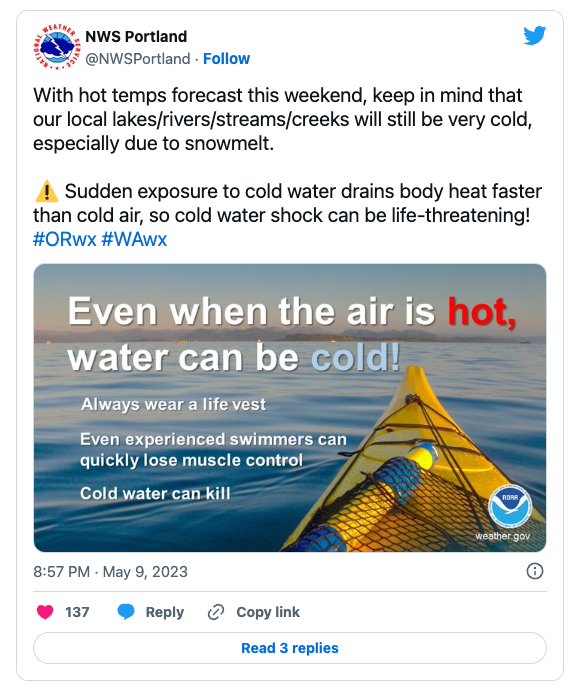Click the Read 3 replies button

[290, 648]
